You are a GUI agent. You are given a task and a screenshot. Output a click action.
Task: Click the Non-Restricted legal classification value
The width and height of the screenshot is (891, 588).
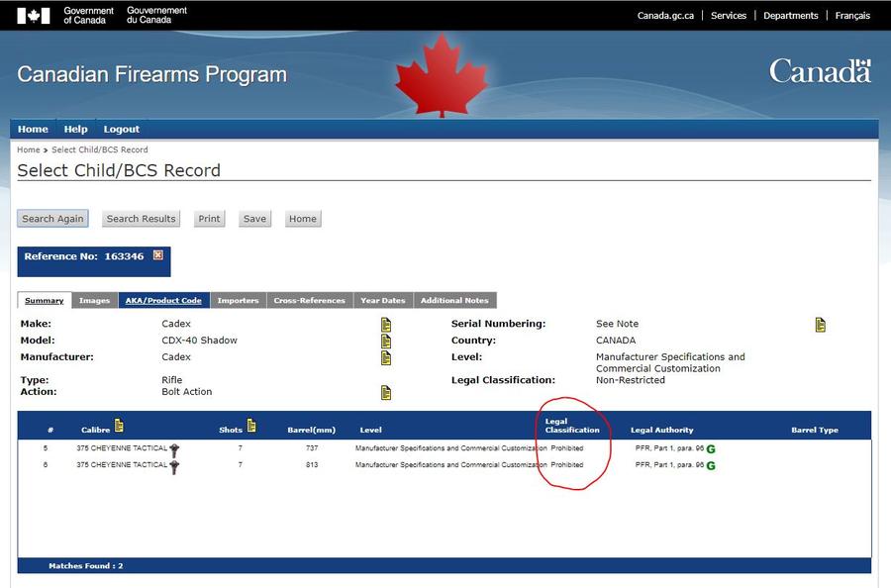(x=631, y=380)
